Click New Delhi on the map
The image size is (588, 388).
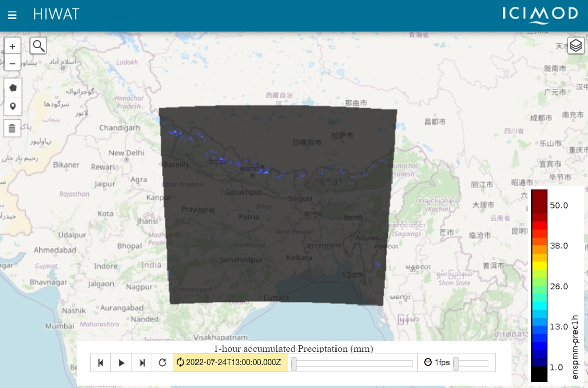pos(126,153)
